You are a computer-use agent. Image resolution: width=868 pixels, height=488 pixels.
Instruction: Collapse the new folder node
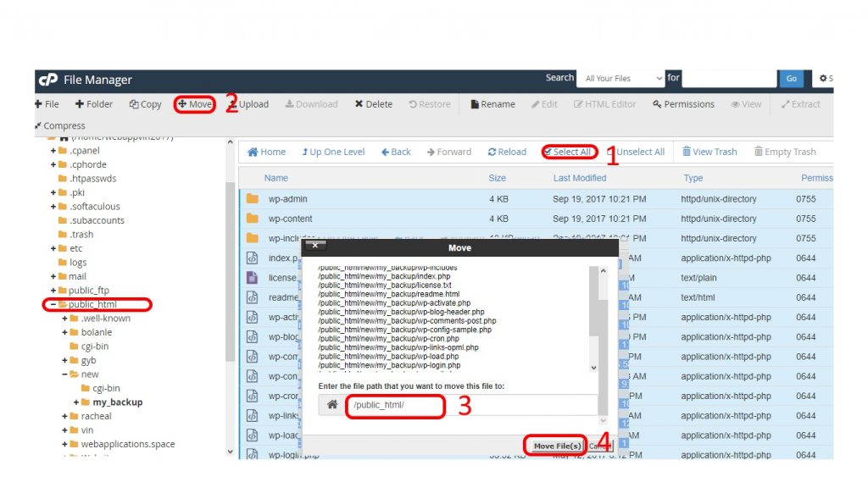pos(64,374)
